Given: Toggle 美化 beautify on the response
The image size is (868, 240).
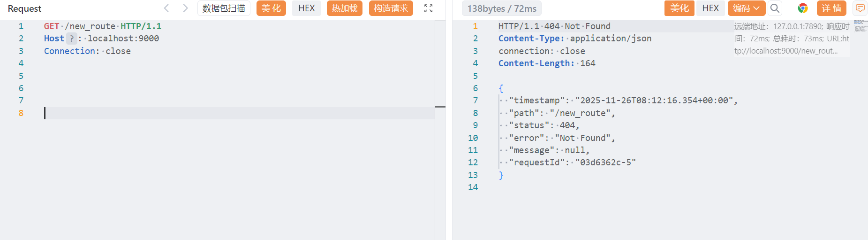Looking at the screenshot, I should (679, 8).
